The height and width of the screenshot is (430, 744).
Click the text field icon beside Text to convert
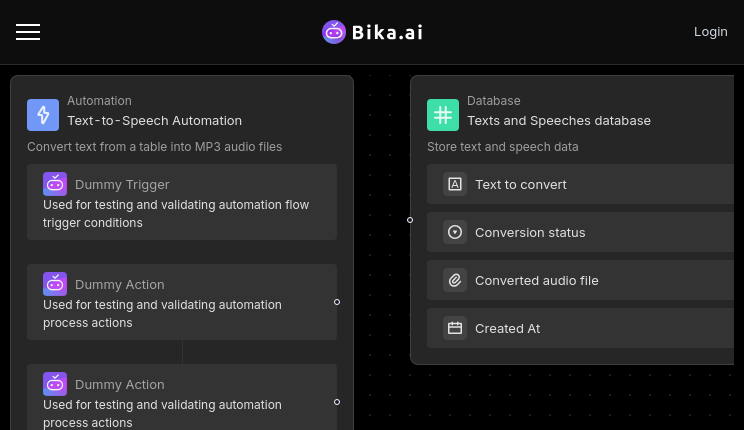click(x=455, y=184)
